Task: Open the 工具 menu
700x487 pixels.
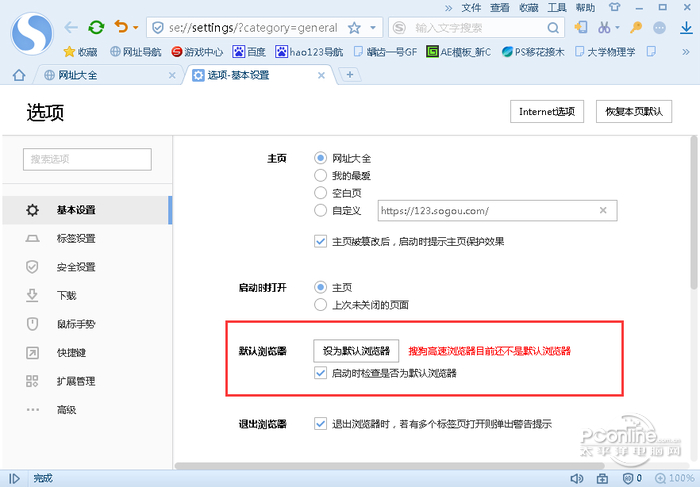Action: (557, 8)
